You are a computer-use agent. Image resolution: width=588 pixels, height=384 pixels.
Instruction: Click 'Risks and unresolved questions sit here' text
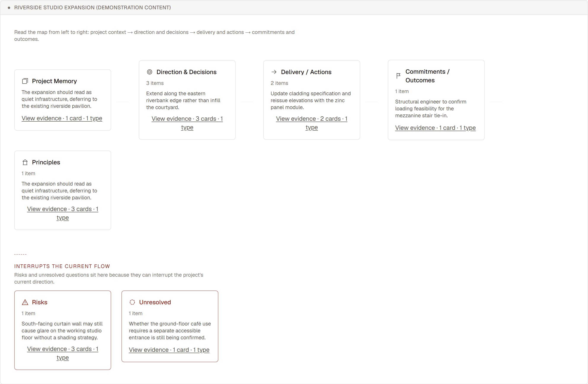tap(109, 278)
